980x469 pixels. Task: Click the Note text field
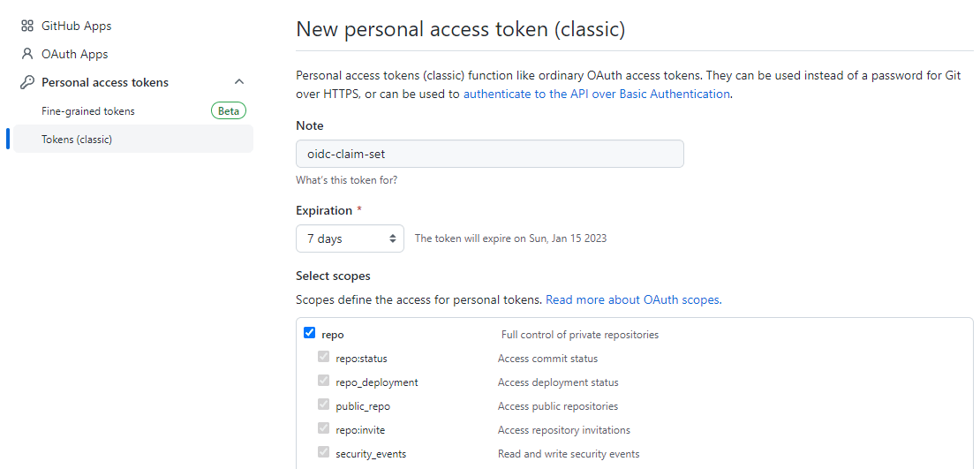pos(489,154)
